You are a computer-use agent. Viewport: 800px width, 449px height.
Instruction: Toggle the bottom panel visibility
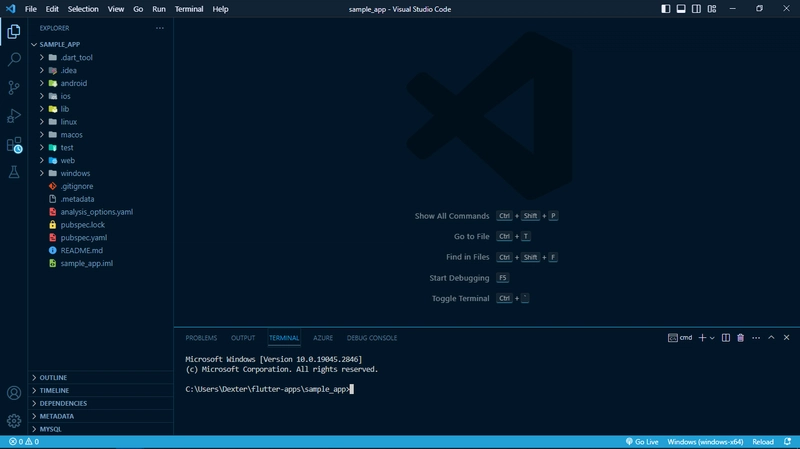coord(681,9)
